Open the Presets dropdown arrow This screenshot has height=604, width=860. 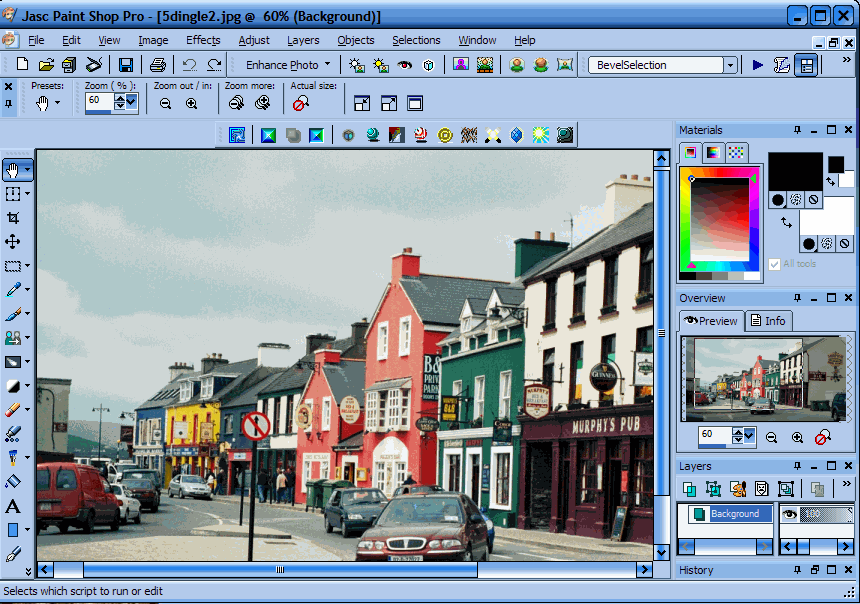(57, 103)
